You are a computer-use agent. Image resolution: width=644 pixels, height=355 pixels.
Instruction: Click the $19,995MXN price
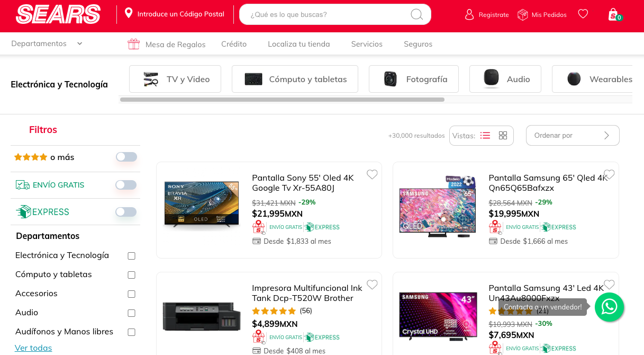pos(514,214)
